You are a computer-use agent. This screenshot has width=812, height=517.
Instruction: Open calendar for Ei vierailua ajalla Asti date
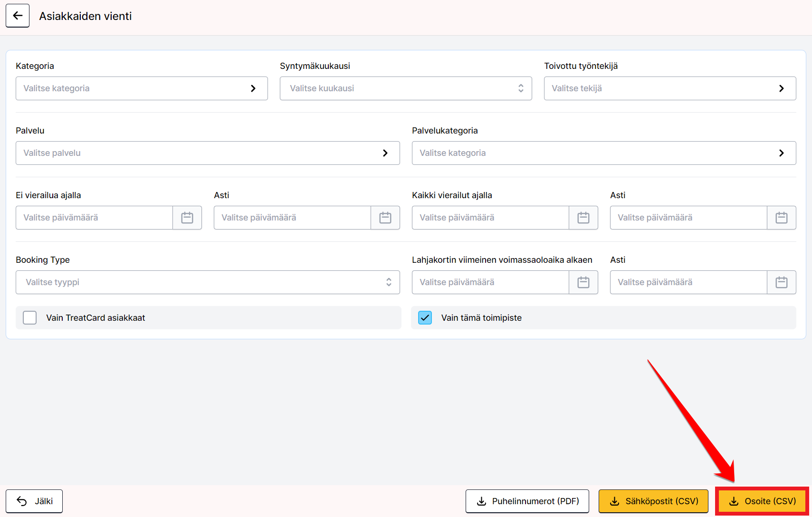pyautogui.click(x=385, y=218)
